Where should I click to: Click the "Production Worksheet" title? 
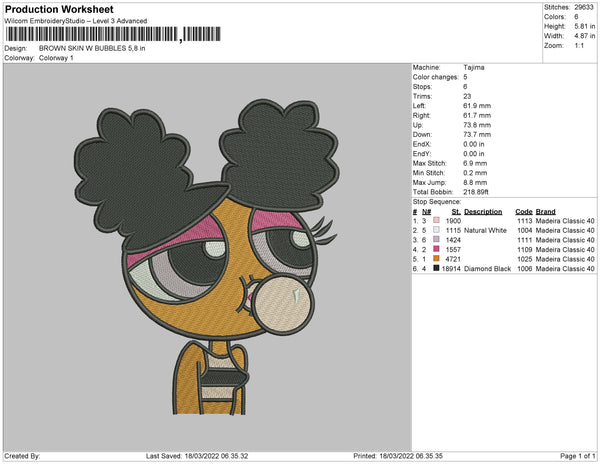(59, 9)
